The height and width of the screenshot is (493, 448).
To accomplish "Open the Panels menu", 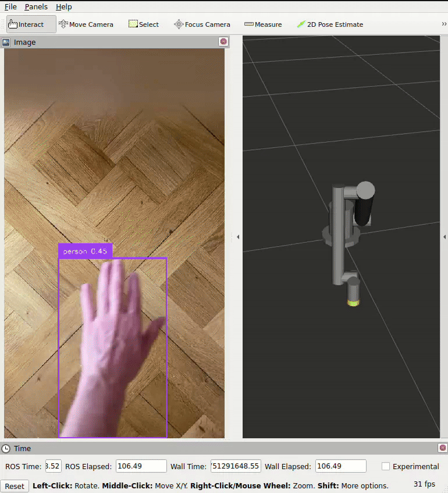I will pos(36,6).
